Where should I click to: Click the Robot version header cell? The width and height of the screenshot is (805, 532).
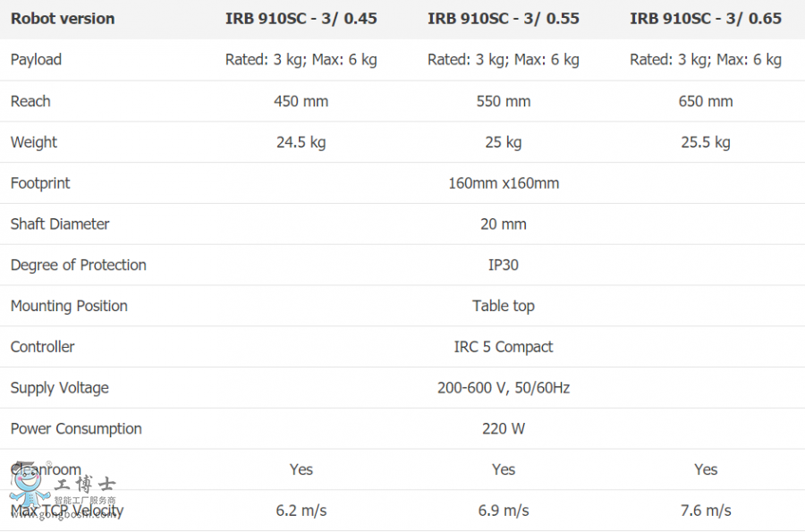click(x=63, y=19)
